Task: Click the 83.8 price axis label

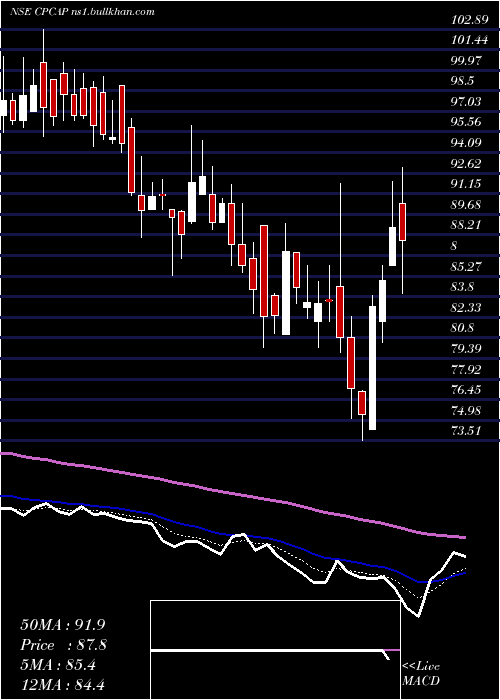Action: (x=463, y=287)
